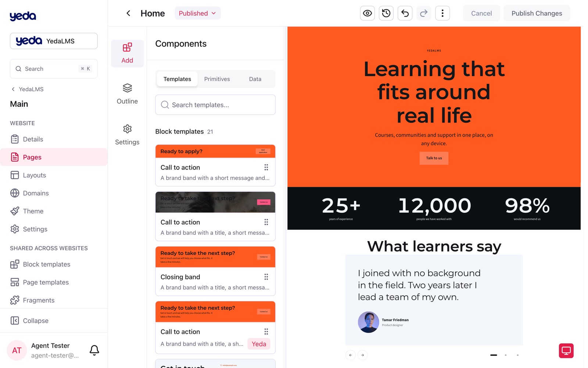588x368 pixels.
Task: Click drag handle on 'Ready to apply?' card
Action: point(266,167)
